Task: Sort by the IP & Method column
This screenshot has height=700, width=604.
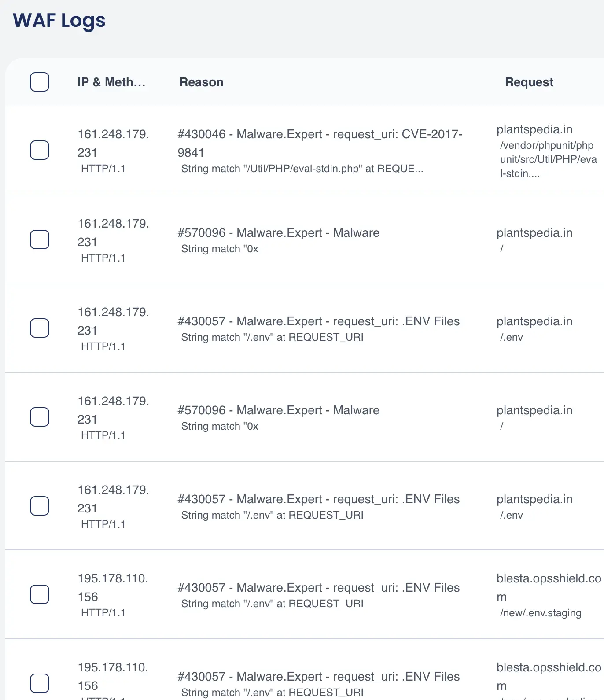Action: pyautogui.click(x=111, y=82)
